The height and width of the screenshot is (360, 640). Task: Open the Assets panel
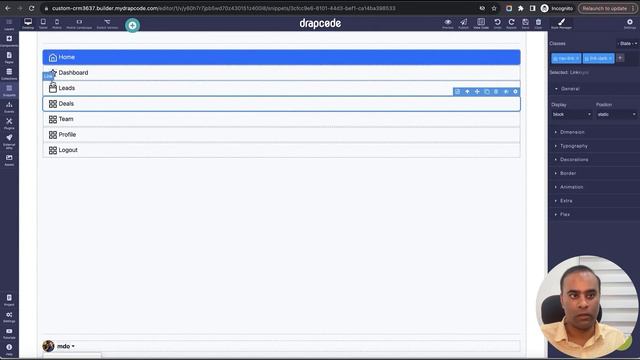(x=9, y=160)
